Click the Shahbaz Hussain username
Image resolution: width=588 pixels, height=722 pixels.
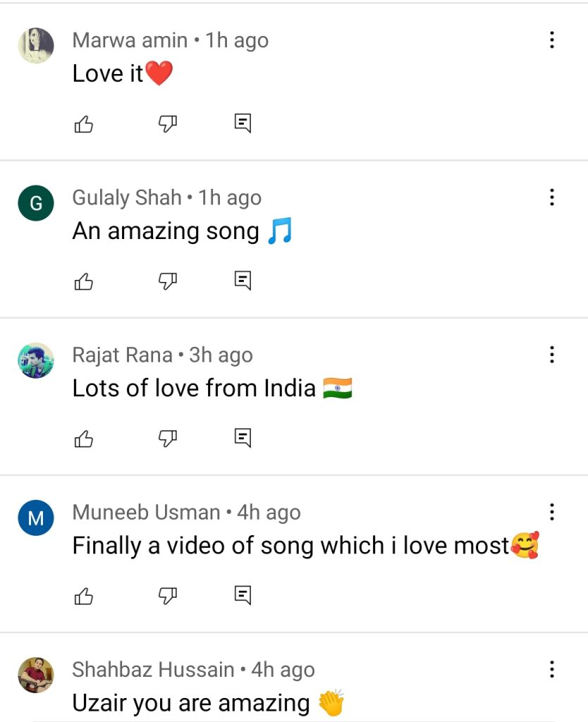[153, 670]
